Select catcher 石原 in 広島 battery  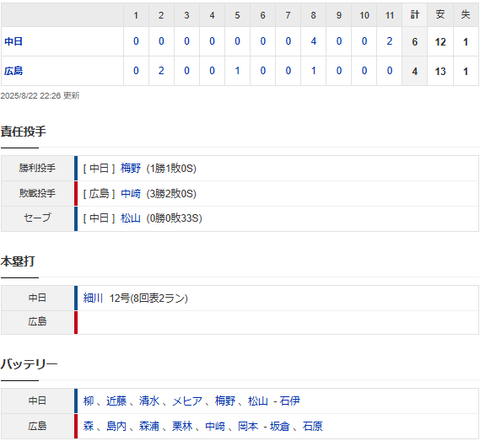tap(313, 426)
